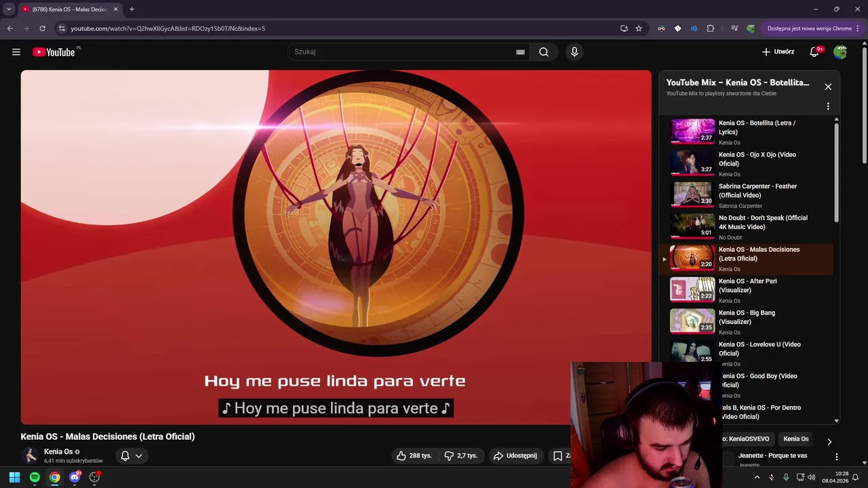Screen dimensions: 868x488
Task: Install app icon in address bar
Action: (x=624, y=28)
